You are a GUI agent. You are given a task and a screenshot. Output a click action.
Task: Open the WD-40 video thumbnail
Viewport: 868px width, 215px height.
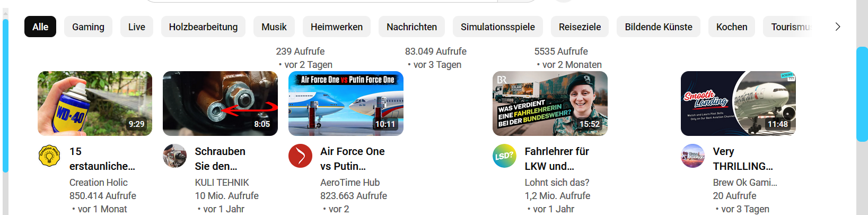[95, 104]
